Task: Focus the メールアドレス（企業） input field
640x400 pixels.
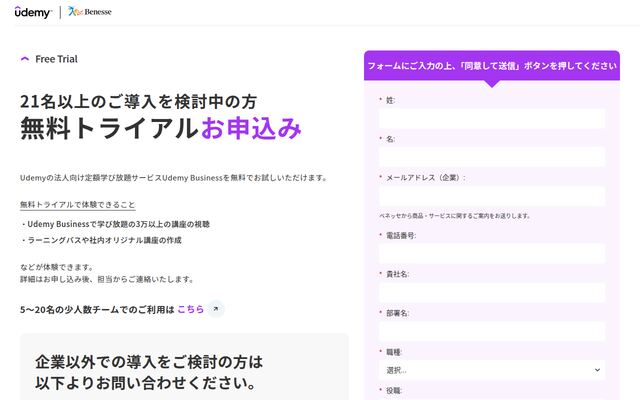Action: (x=492, y=196)
